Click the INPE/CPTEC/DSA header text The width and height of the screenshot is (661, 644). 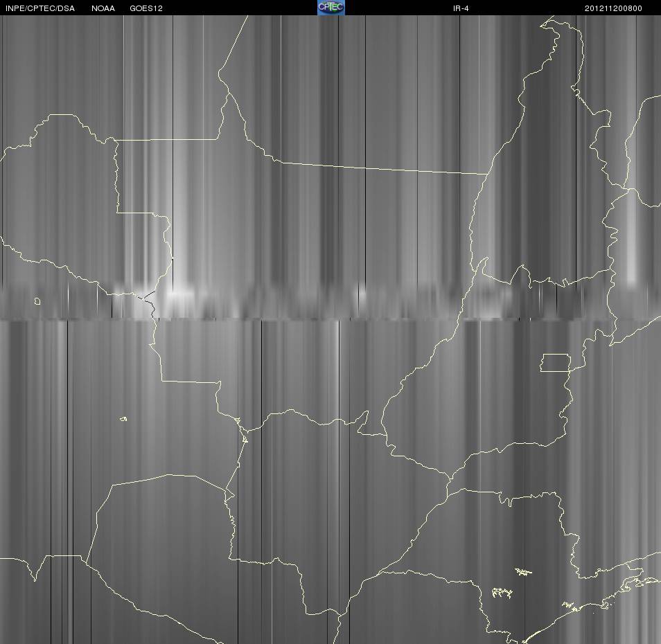(x=40, y=8)
